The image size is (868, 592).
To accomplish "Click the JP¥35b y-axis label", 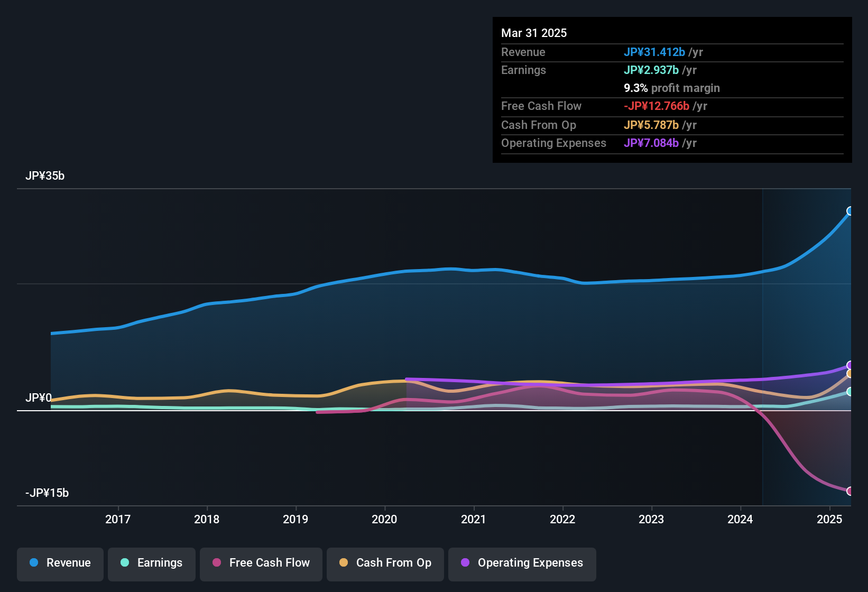I will tap(45, 176).
